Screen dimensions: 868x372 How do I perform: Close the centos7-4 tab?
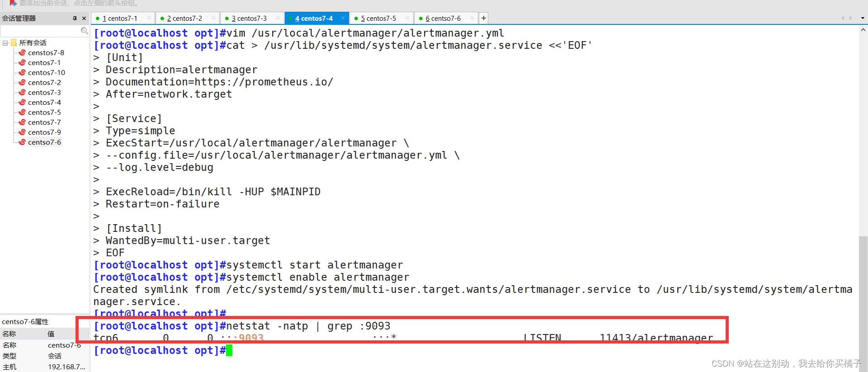click(343, 18)
